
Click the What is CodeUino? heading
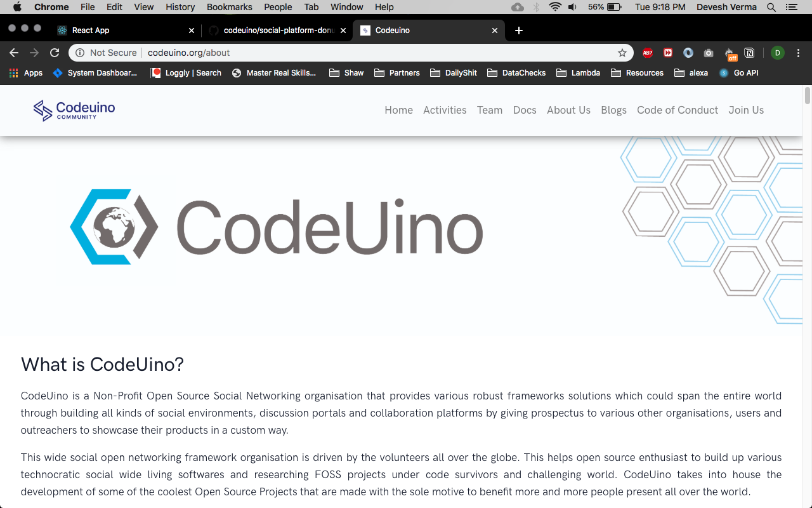[102, 364]
